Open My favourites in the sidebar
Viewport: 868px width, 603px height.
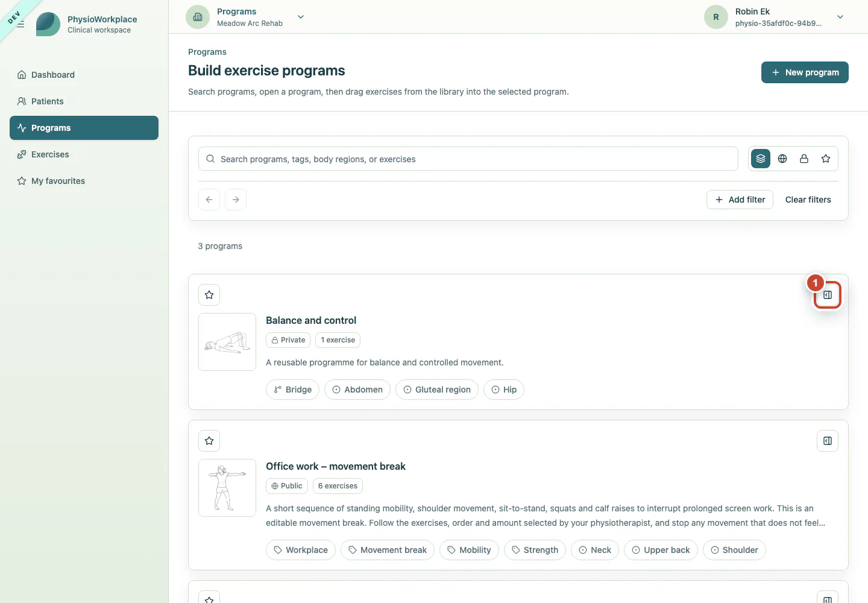[84, 181]
